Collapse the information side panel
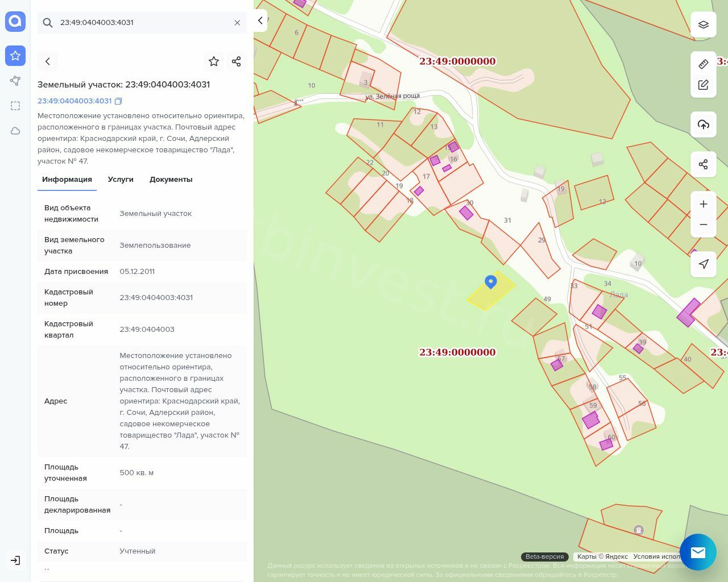Image resolution: width=728 pixels, height=582 pixels. point(260,20)
